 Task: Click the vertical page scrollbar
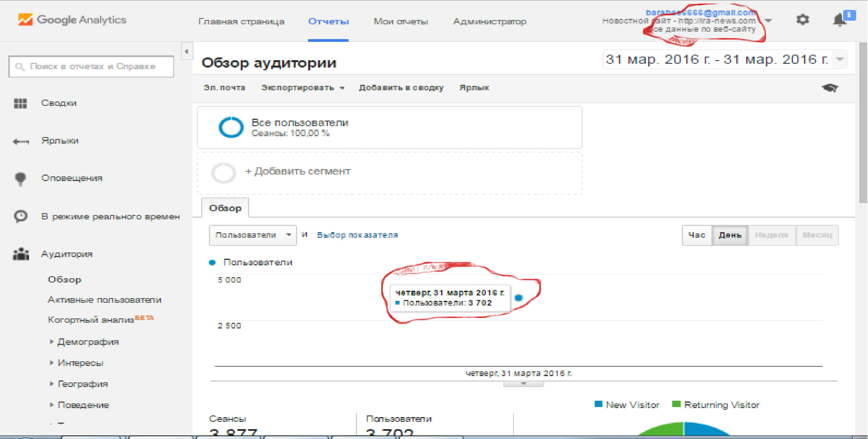863,123
